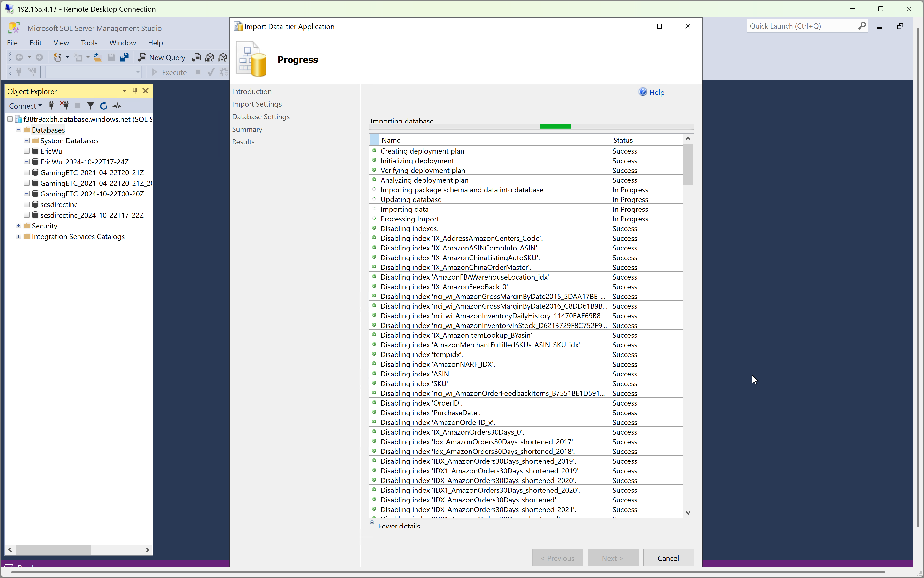Viewport: 924px width, 578px height.
Task: Click the Save All floppy disks icon
Action: pos(124,57)
